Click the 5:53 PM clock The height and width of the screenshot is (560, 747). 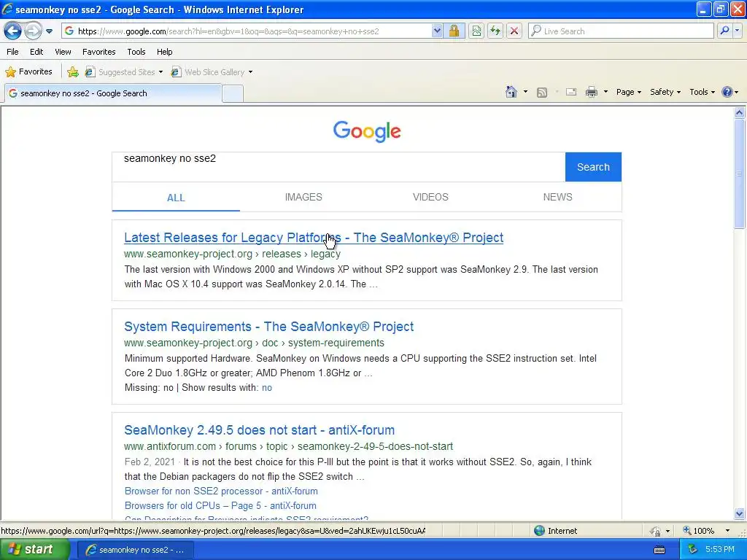719,550
